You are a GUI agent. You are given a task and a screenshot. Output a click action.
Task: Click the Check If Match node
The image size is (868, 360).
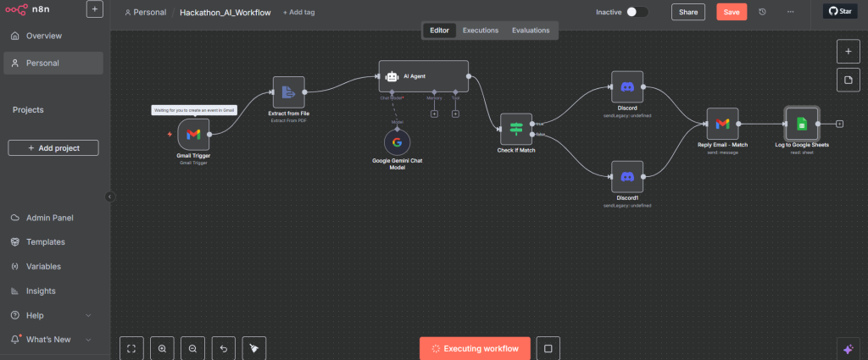[516, 129]
